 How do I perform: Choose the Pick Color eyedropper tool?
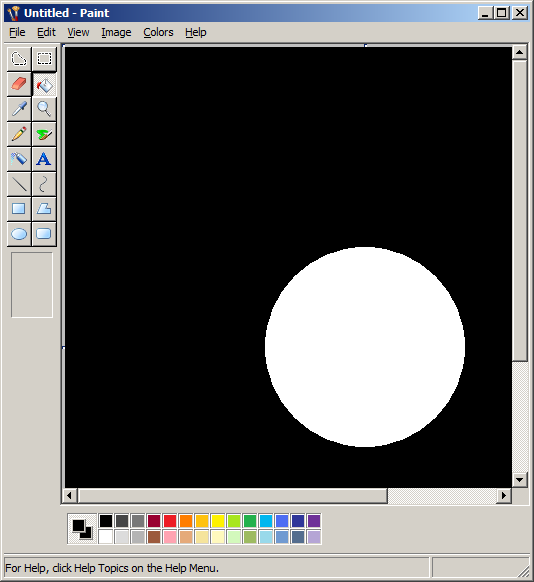[19, 109]
